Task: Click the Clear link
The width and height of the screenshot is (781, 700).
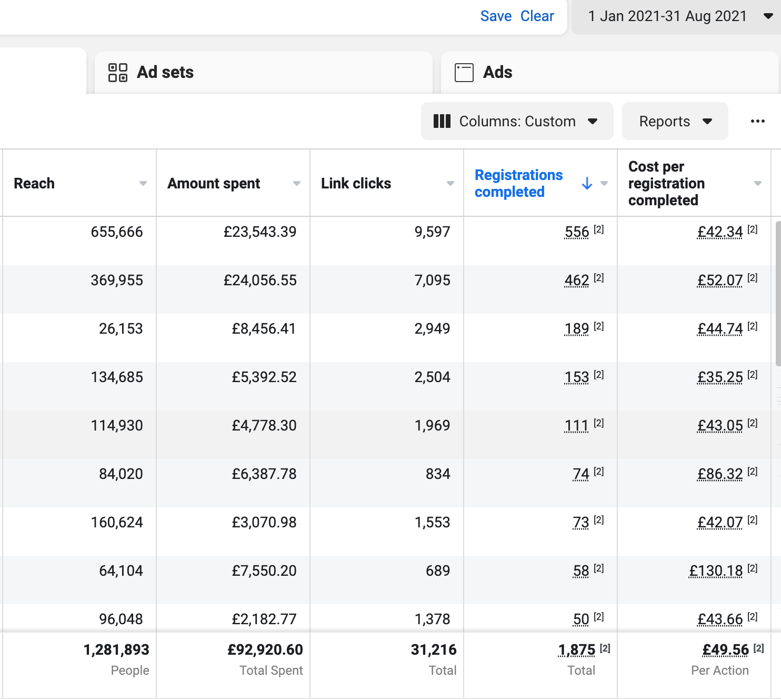Action: 537,16
